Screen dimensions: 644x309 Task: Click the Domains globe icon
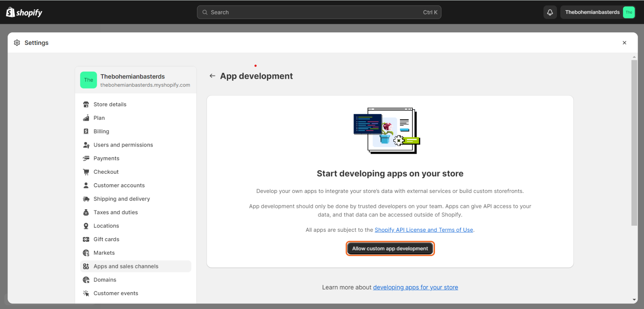pyautogui.click(x=86, y=280)
